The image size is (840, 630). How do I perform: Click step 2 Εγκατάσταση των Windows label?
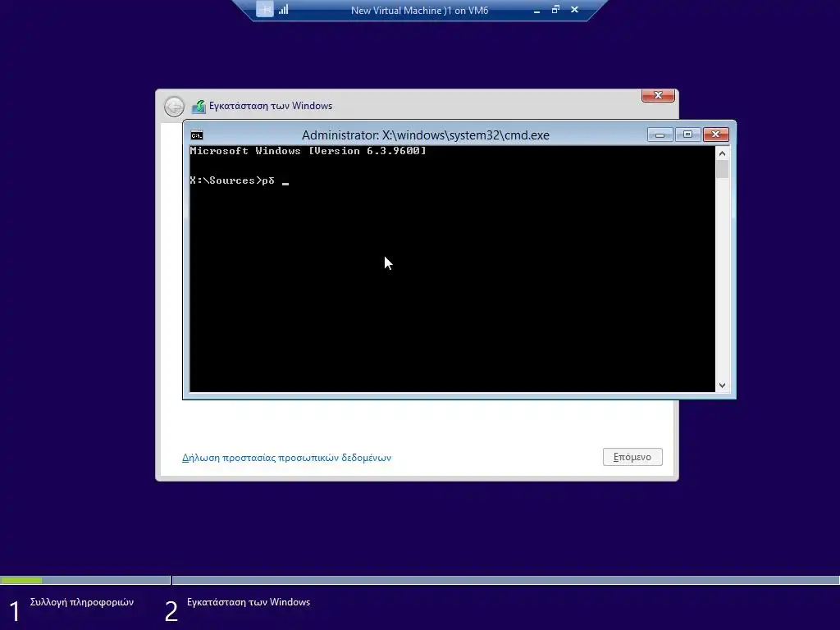[x=249, y=602]
